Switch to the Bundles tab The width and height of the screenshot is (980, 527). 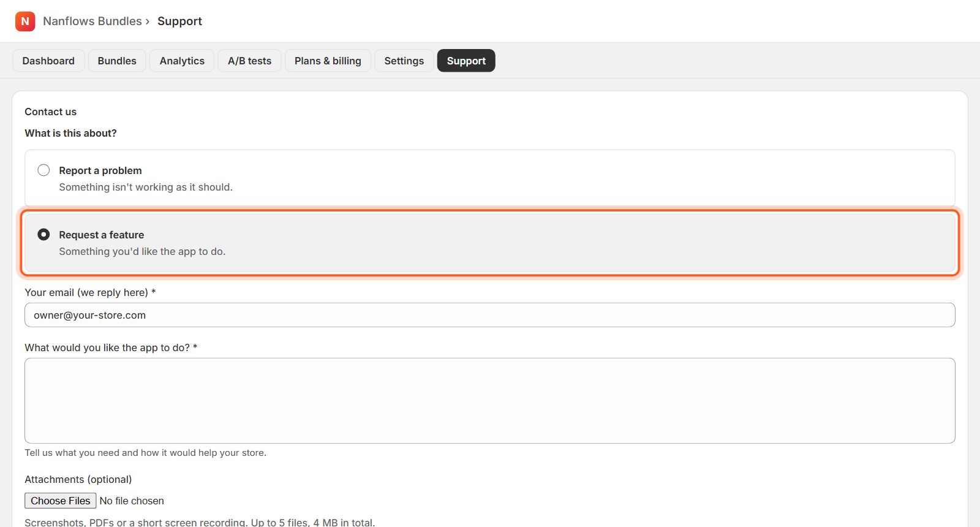(117, 61)
